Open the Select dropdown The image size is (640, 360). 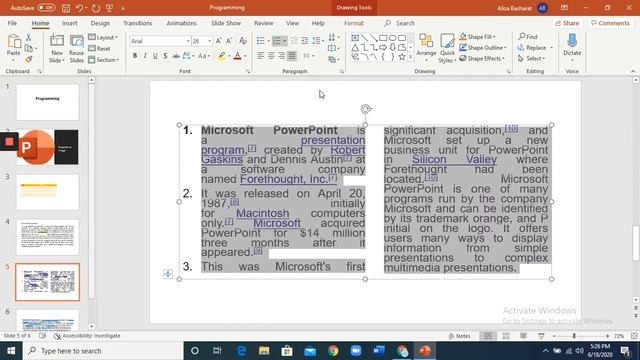[x=531, y=59]
